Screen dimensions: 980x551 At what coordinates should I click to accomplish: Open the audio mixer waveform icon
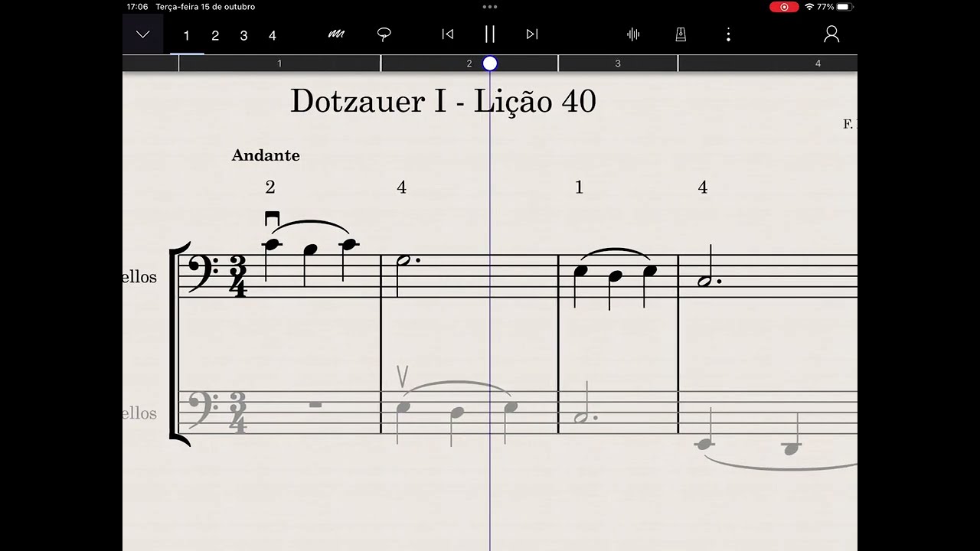click(x=633, y=34)
